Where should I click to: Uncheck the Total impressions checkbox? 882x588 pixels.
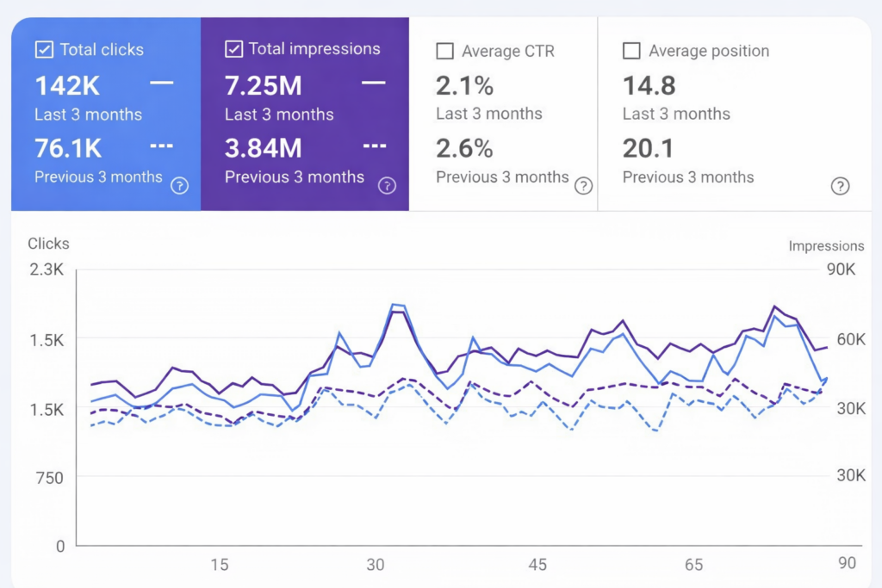click(x=233, y=49)
